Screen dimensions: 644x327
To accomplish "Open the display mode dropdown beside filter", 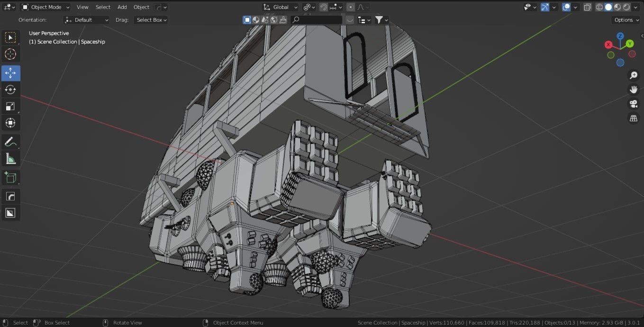I will (x=364, y=20).
